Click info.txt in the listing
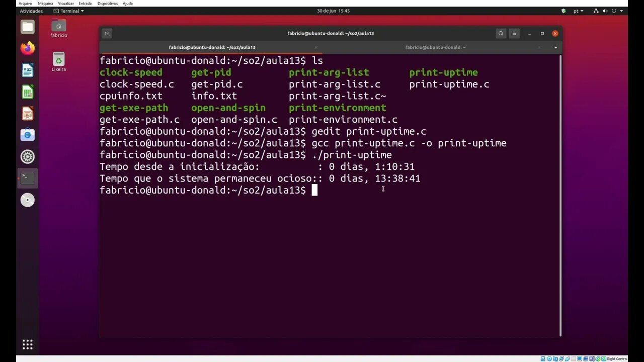644x362 pixels. (x=214, y=96)
